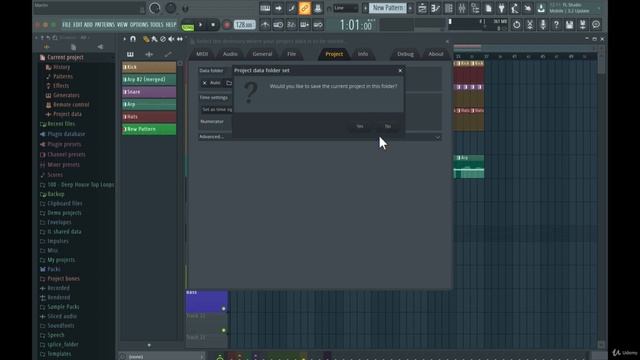This screenshot has width=640, height=360.
Task: Switch to the General settings tab
Action: click(x=262, y=54)
